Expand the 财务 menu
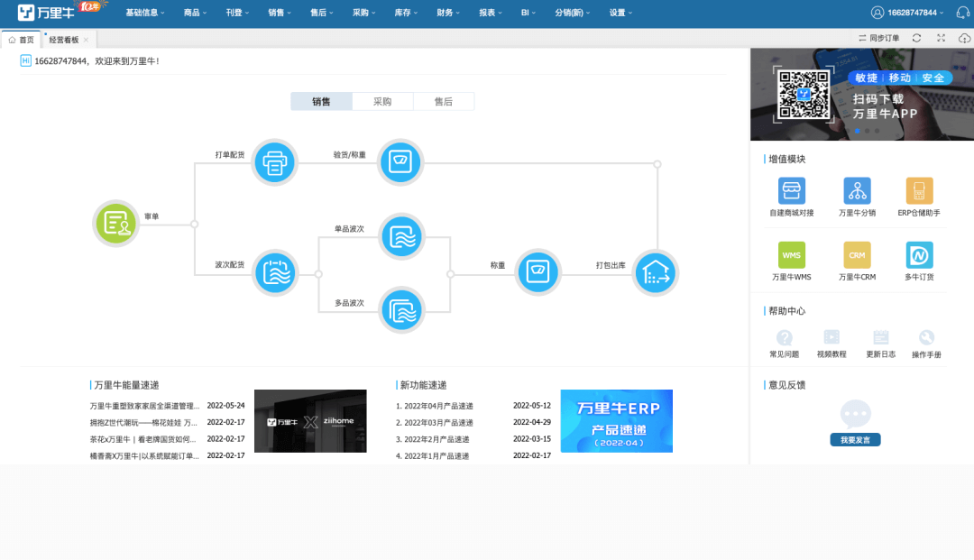This screenshot has width=974, height=560. click(x=448, y=13)
